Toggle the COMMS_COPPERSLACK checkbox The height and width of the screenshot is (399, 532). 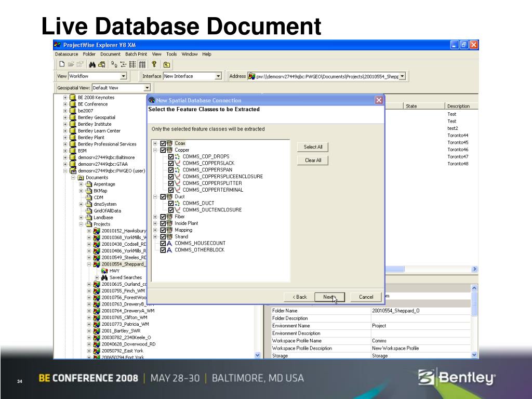tap(171, 163)
